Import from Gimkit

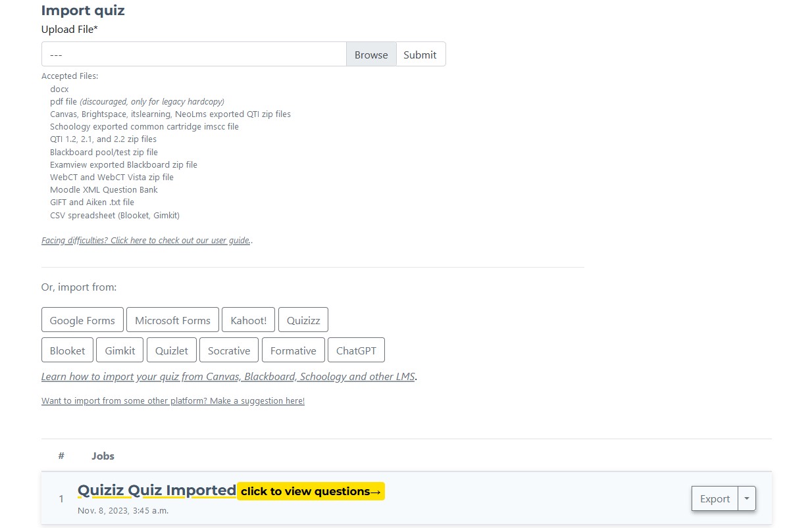click(x=120, y=350)
